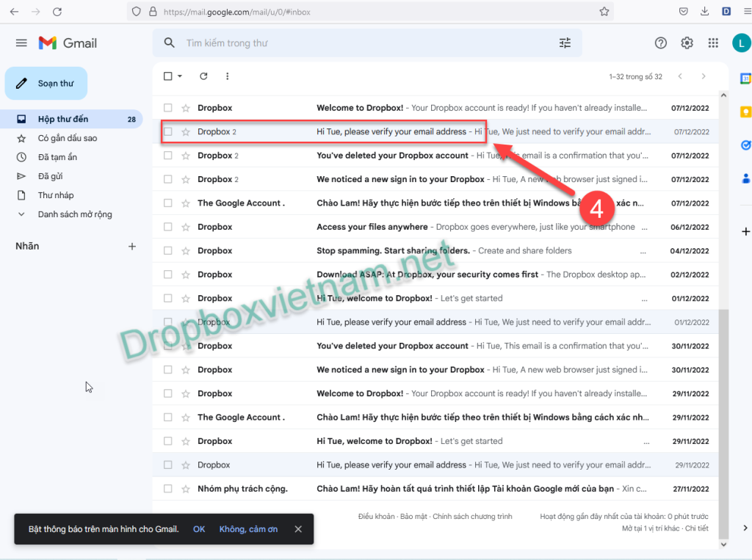Star the 'Nhóm phụ trách cộng.' email

click(186, 489)
